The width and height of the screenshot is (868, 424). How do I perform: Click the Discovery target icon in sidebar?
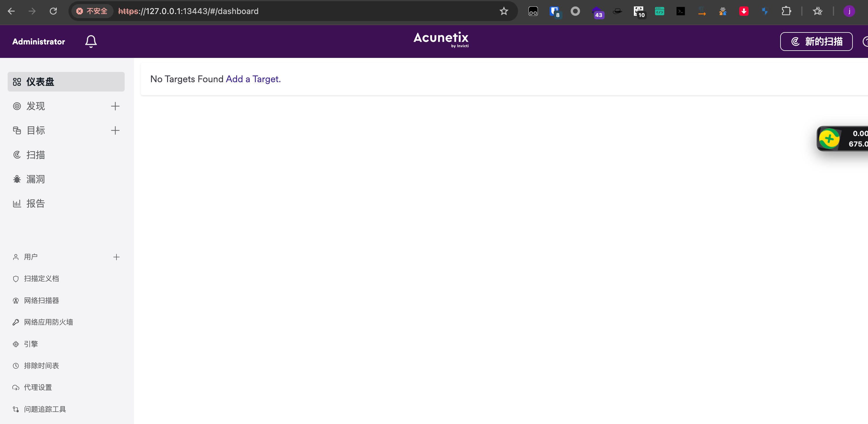pyautogui.click(x=17, y=106)
